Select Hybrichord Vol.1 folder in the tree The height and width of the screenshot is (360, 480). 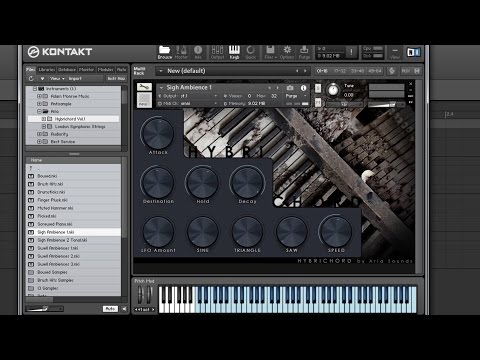(x=73, y=119)
